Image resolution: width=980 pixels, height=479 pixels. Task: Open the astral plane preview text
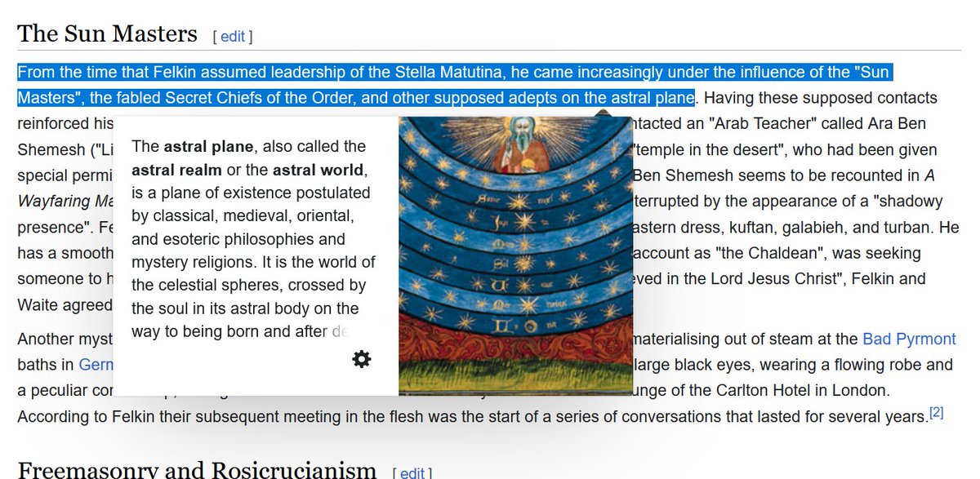(253, 238)
